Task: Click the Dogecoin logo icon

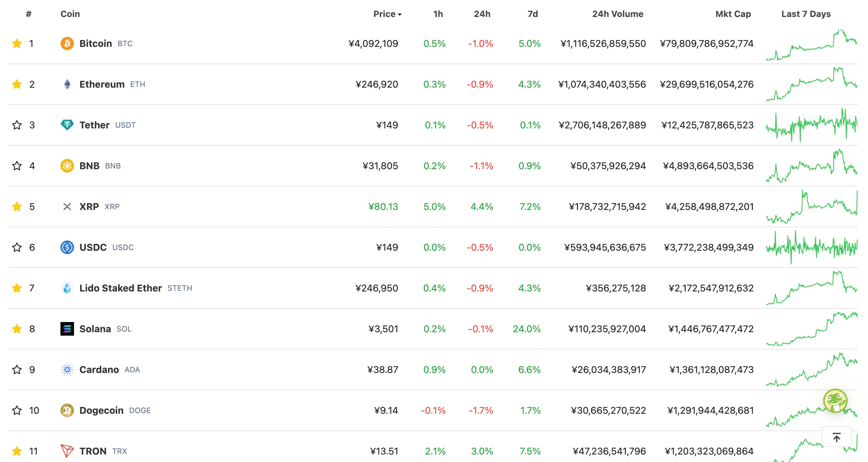Action: pos(67,410)
